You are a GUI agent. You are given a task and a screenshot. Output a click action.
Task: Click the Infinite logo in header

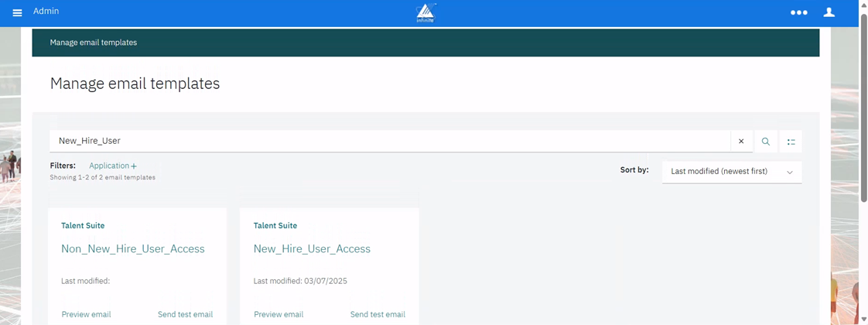click(425, 13)
